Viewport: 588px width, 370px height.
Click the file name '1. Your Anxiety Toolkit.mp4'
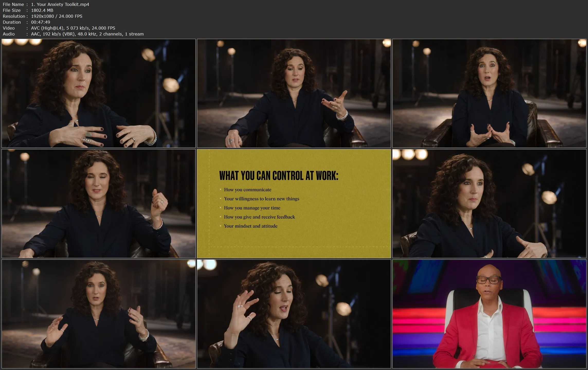click(60, 4)
